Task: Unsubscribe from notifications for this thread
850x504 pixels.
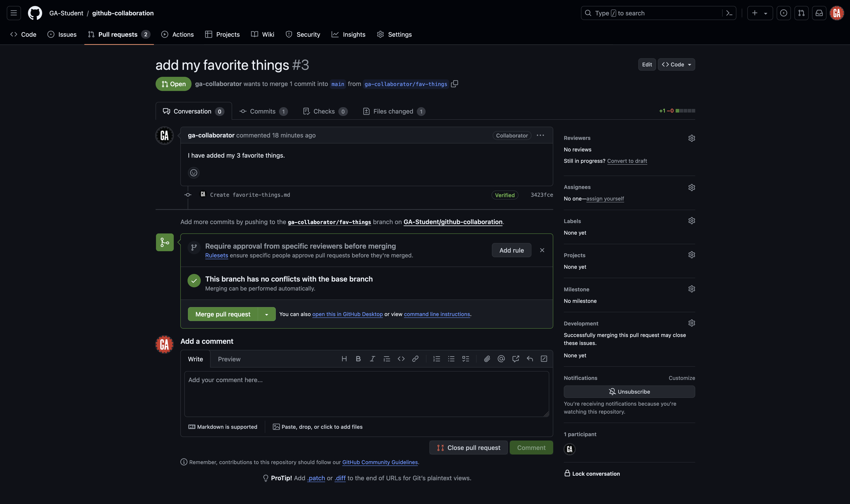Action: [x=629, y=391]
